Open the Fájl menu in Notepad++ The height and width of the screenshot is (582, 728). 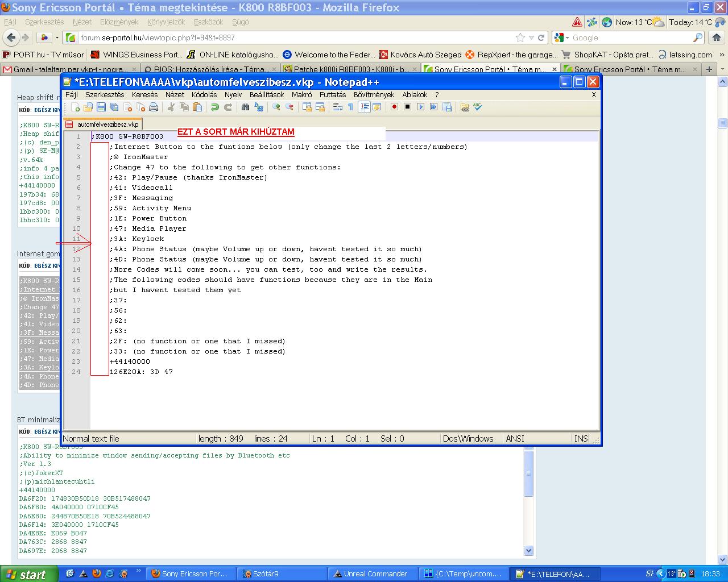coord(72,95)
